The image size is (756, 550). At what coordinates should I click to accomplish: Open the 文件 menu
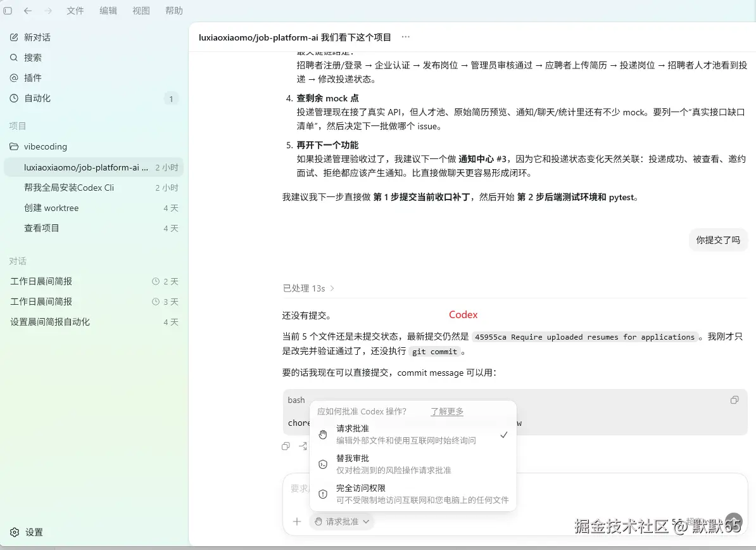(75, 11)
